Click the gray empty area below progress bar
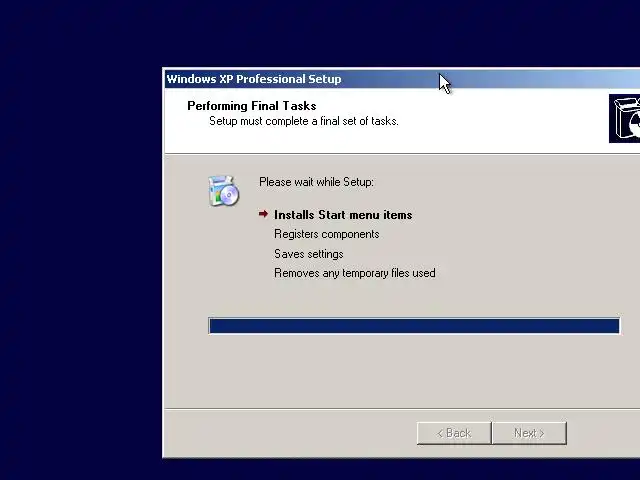 click(402, 369)
